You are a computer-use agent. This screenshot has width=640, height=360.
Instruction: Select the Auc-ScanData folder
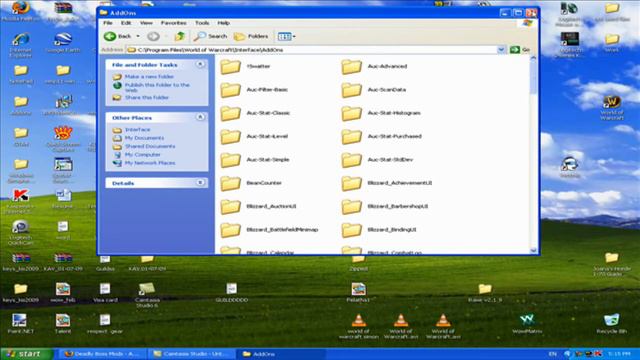[373, 89]
